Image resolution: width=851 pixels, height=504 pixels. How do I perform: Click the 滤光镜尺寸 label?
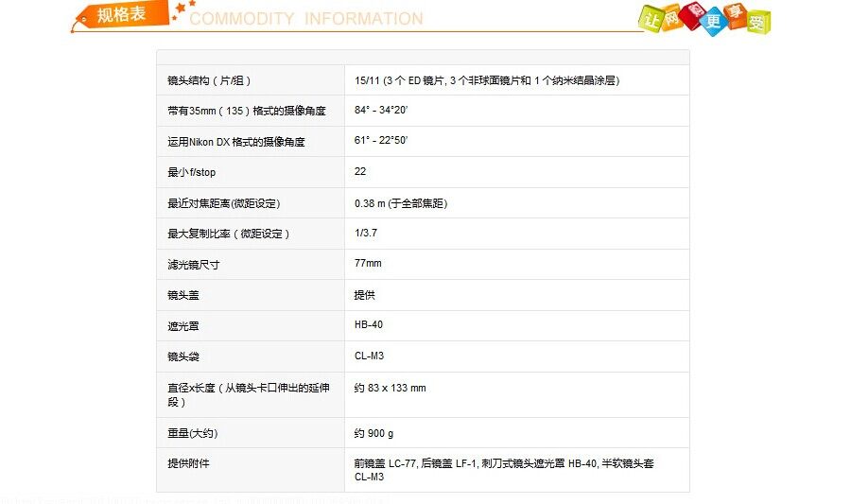[194, 265]
